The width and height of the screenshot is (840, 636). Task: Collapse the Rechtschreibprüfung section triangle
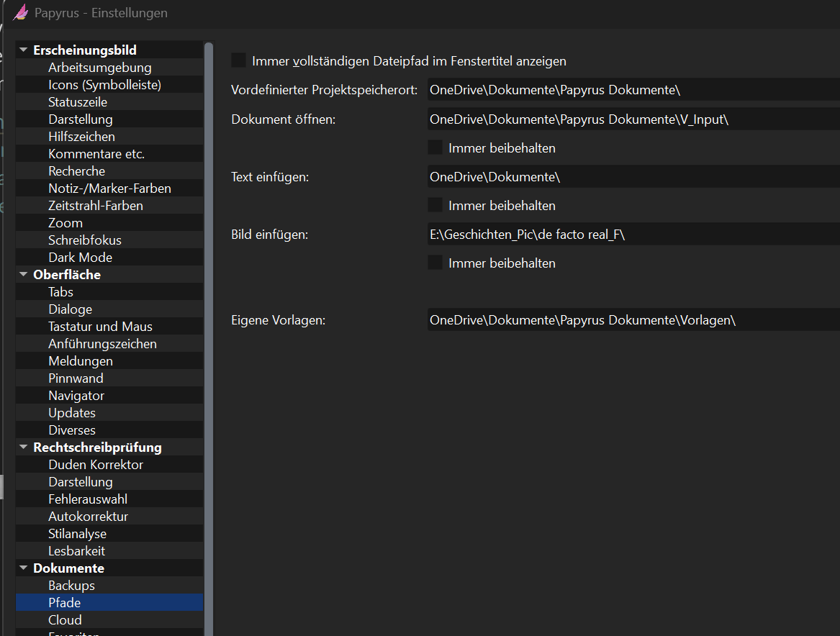click(24, 448)
